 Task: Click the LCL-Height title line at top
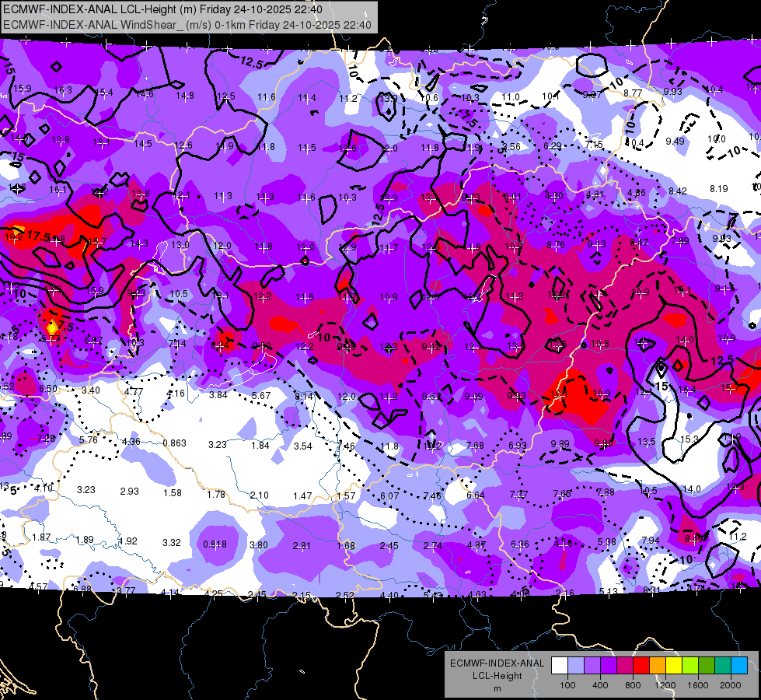click(162, 9)
